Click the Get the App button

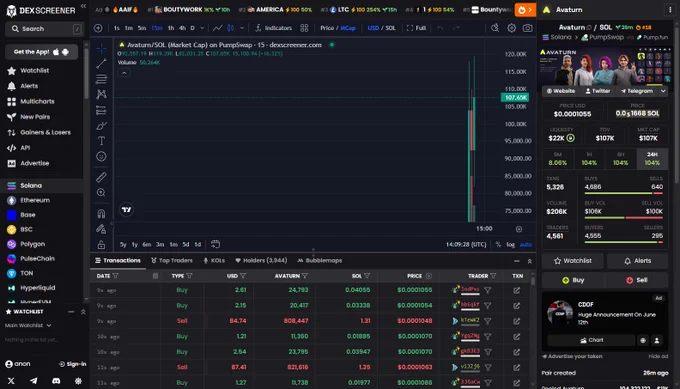tap(42, 52)
